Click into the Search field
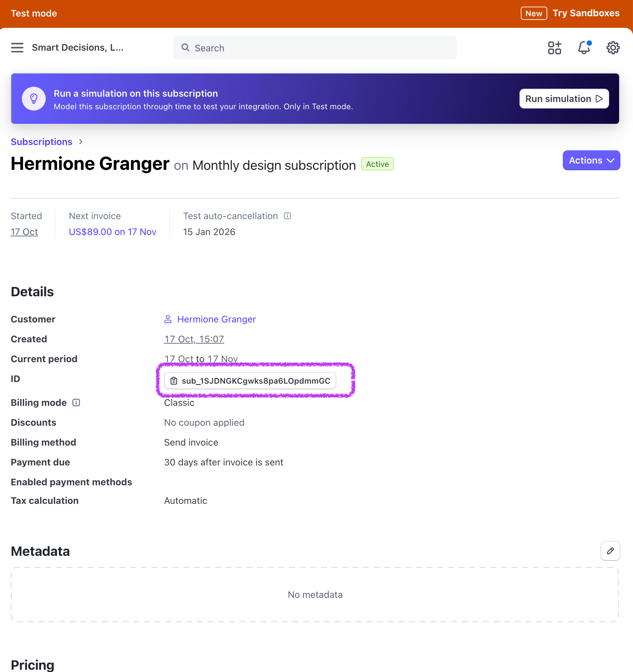The width and height of the screenshot is (633, 672). pyautogui.click(x=315, y=48)
